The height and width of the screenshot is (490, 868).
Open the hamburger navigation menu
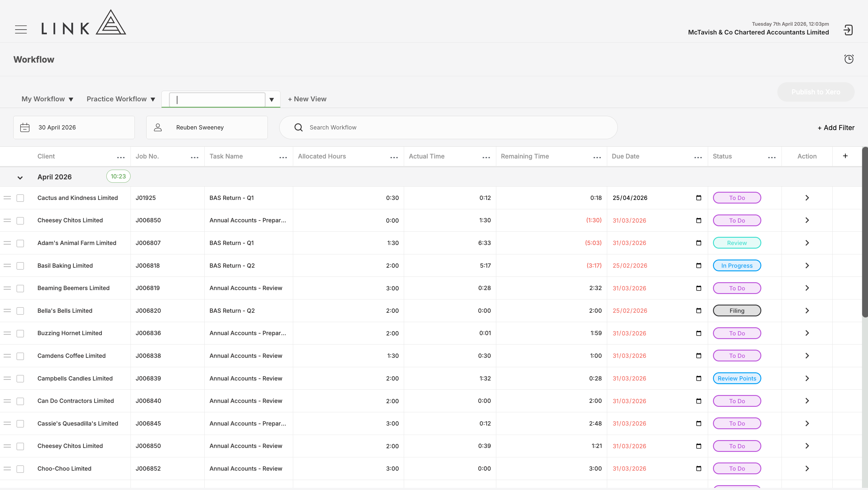point(21,29)
